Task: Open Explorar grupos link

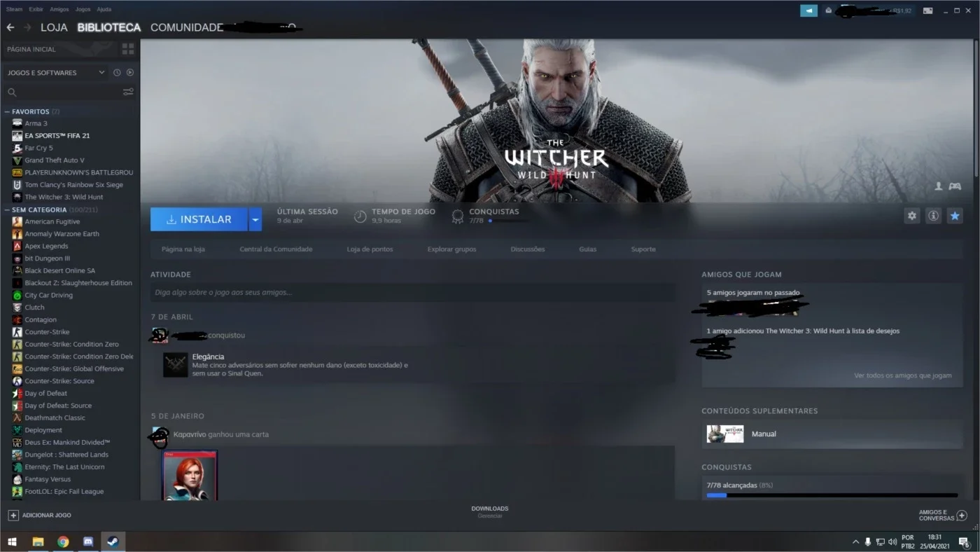Action: (x=451, y=249)
